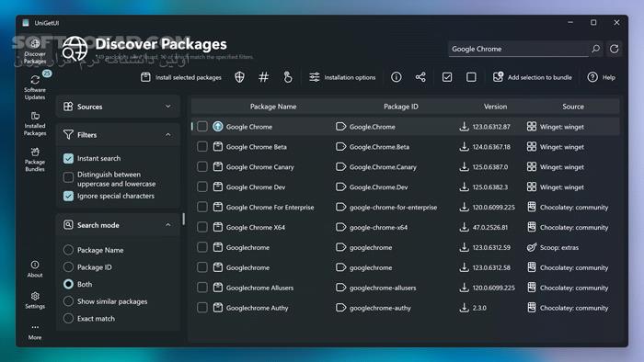Collapse the Filters section
This screenshot has width=644, height=362.
[x=168, y=134]
